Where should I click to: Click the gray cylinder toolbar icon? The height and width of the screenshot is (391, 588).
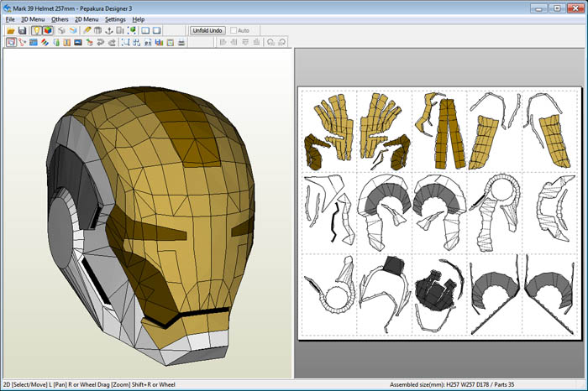point(98,31)
